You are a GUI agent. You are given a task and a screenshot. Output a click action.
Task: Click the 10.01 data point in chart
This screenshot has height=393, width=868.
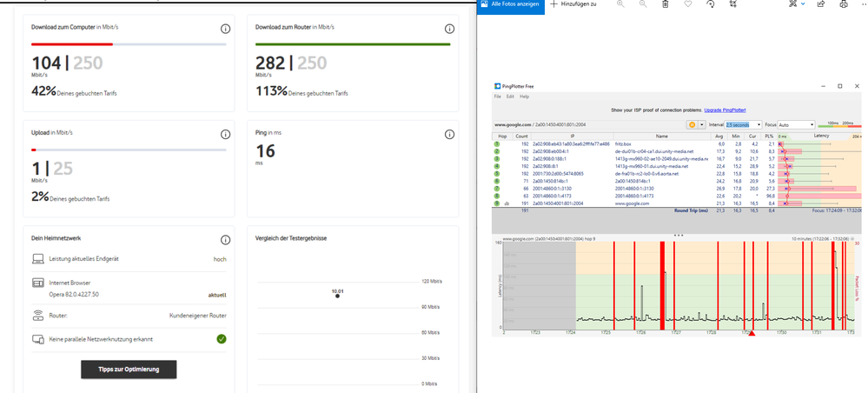point(338,296)
